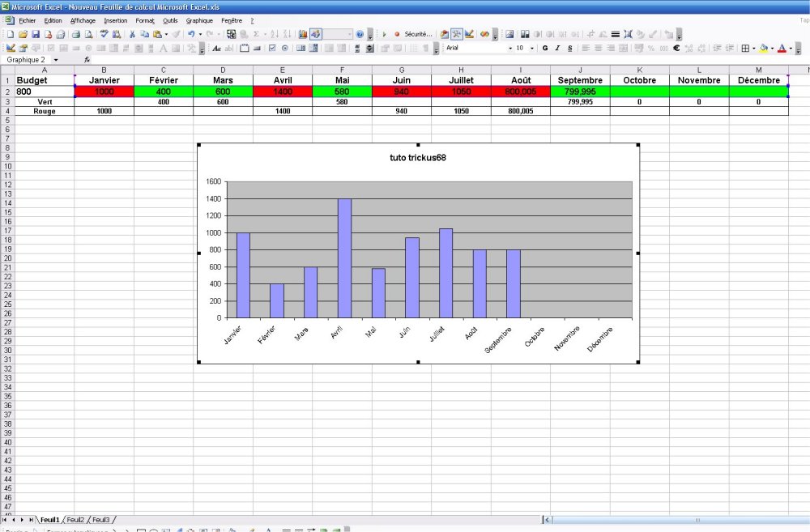Open a file with the folder icon
Viewport: 810px width, 532px height.
click(x=23, y=35)
